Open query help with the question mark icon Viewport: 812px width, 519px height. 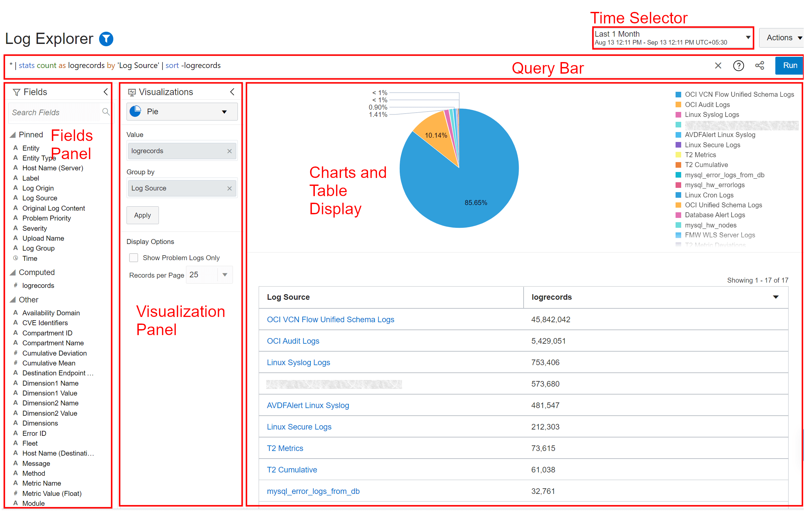point(738,65)
